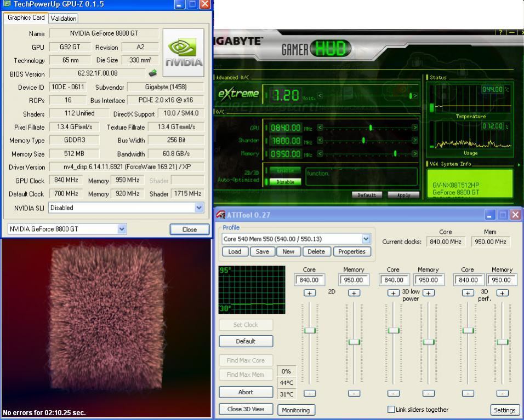Turn on Enable for 2D/3D Auto-Optimized
This screenshot has width=524, height=420.
click(285, 170)
